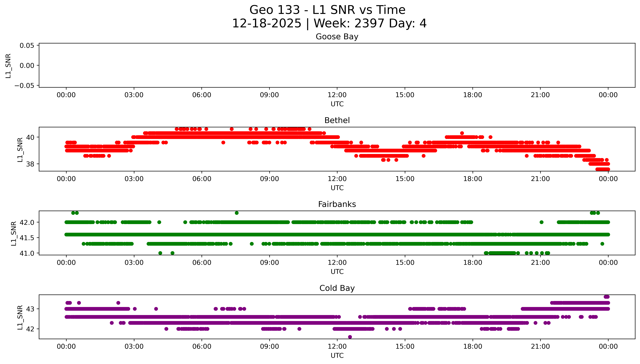
Task: Click the lowest purple Cold Bay point near 12:30
Action: (x=350, y=337)
